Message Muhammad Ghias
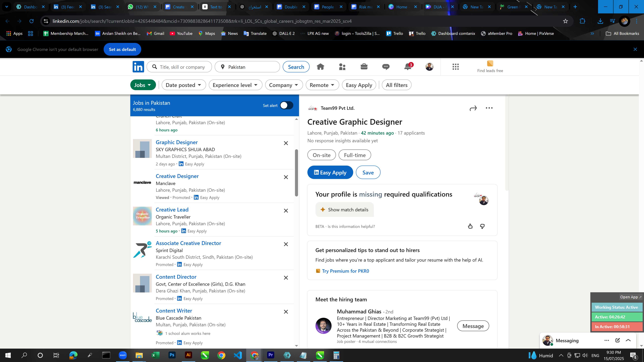Image resolution: width=644 pixels, height=362 pixels. 473,326
